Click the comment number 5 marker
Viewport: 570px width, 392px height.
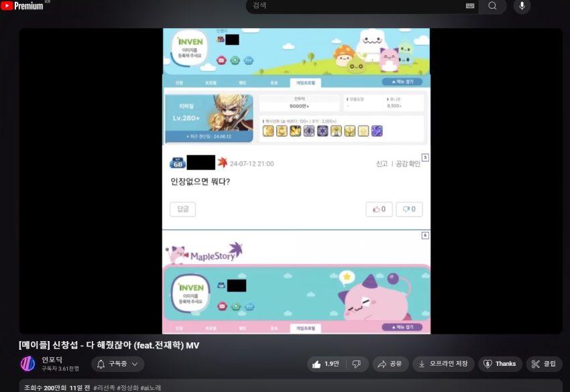(425, 157)
